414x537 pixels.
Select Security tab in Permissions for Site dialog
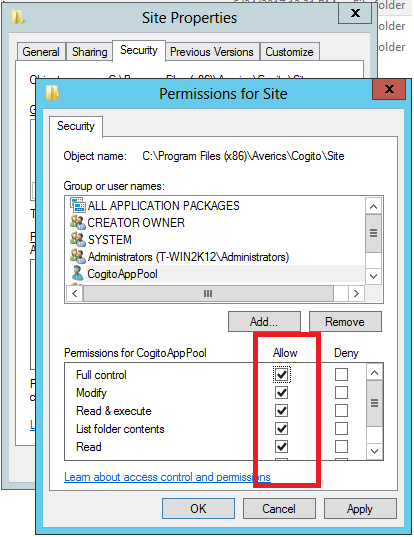point(76,126)
